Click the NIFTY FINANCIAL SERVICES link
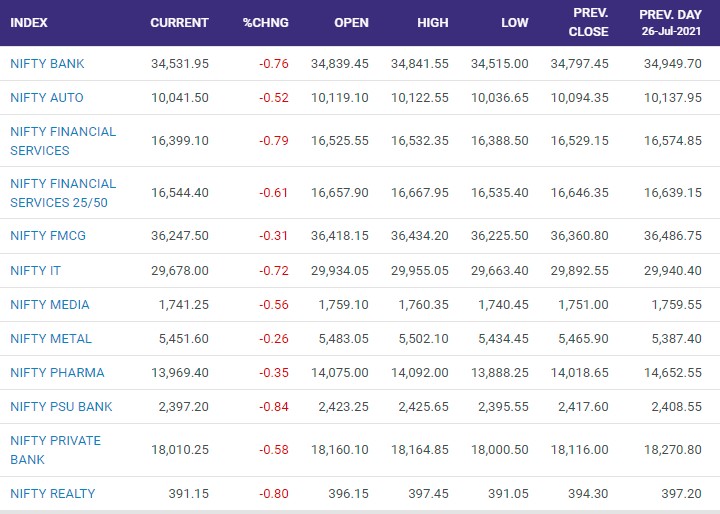This screenshot has width=720, height=514. pos(63,141)
